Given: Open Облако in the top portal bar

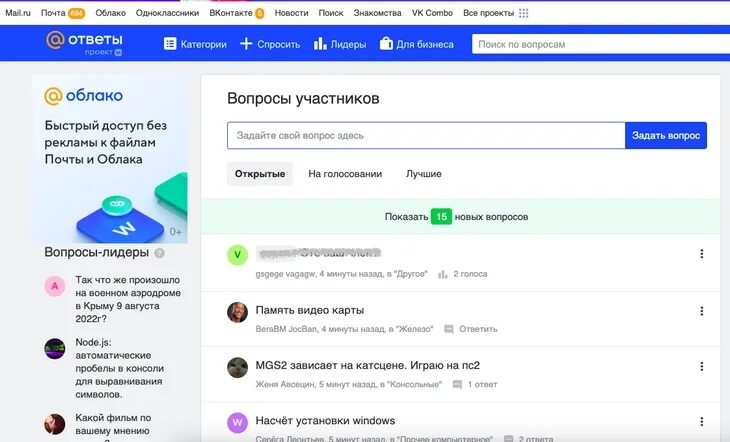Looking at the screenshot, I should point(110,13).
